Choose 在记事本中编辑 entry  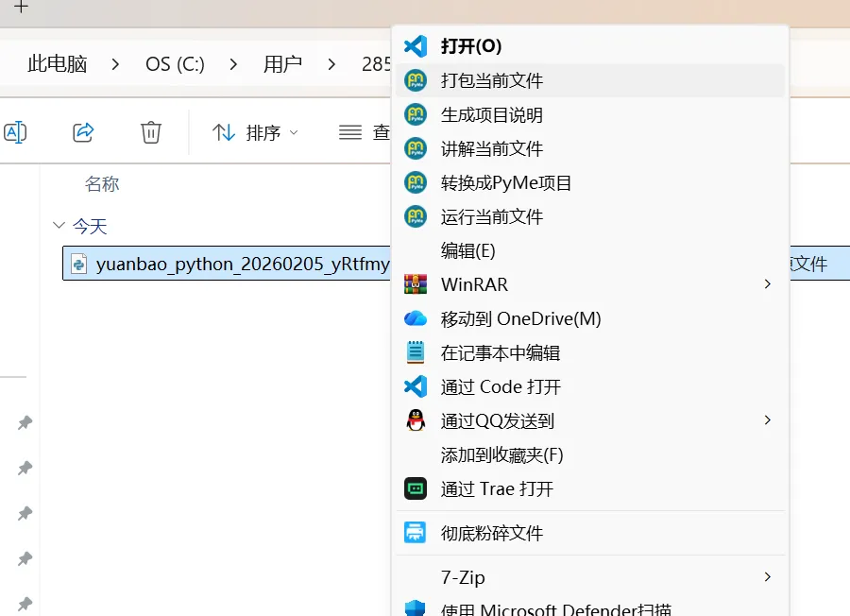(x=591, y=352)
